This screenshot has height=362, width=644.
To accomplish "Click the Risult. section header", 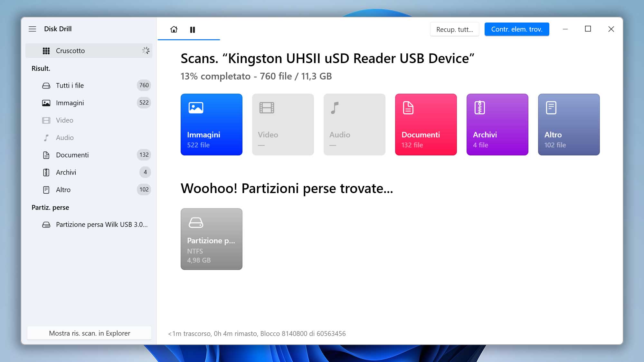I will coord(41,69).
